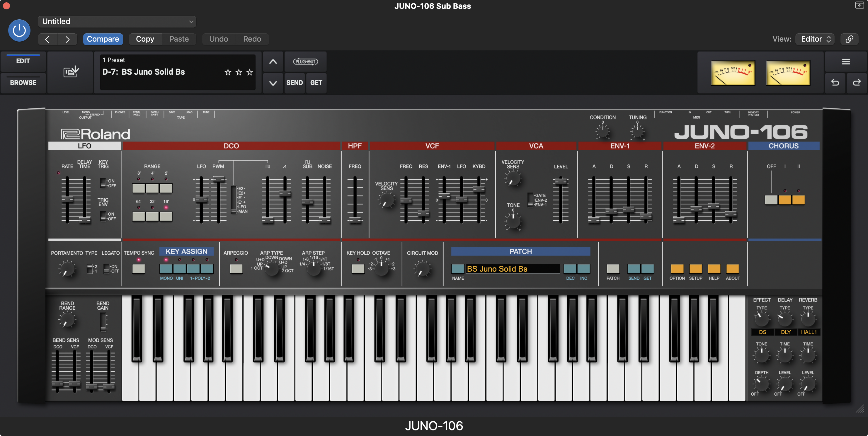Click the patch DEC button
The image size is (868, 436).
tap(570, 268)
